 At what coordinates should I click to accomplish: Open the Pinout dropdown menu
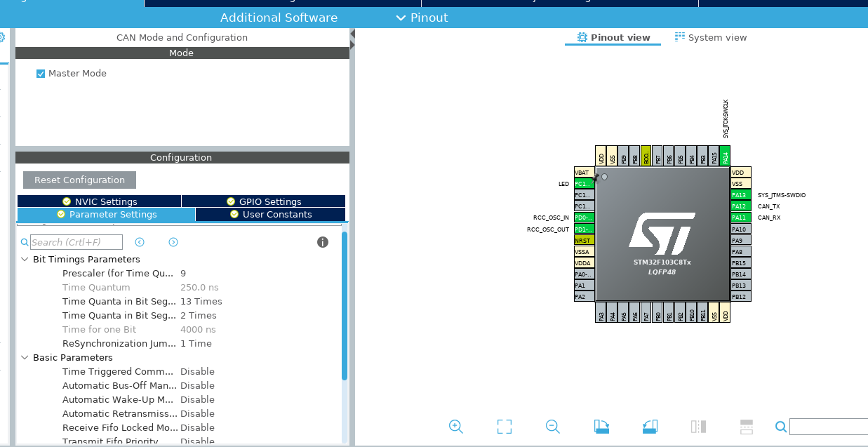tap(421, 18)
